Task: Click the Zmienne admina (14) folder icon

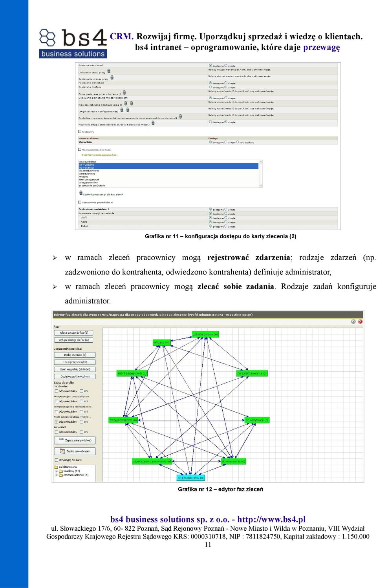Action: 61,475
